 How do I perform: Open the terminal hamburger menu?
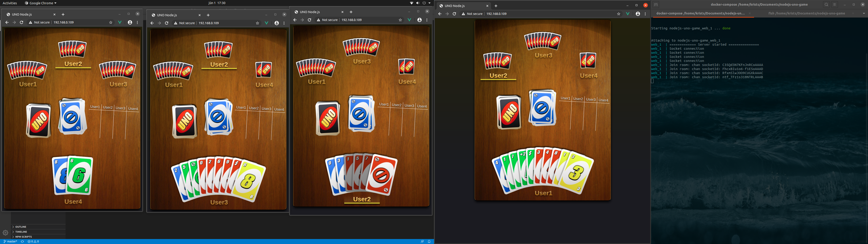click(x=835, y=5)
